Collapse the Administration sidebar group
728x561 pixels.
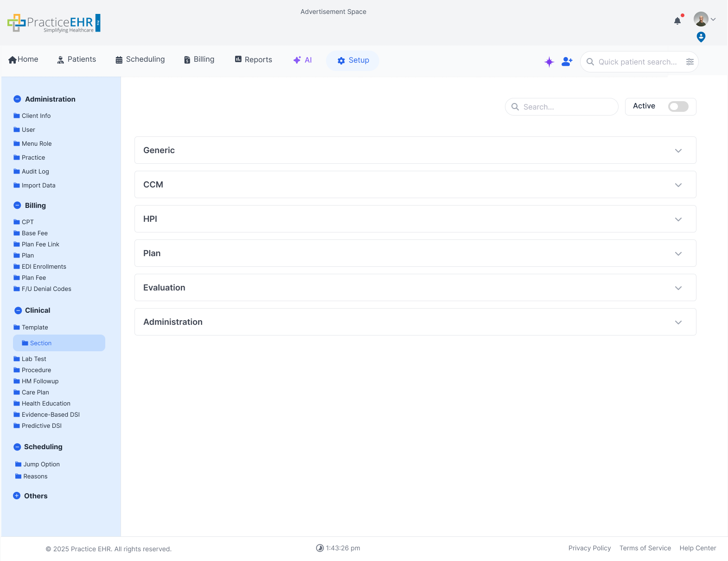[x=18, y=99]
